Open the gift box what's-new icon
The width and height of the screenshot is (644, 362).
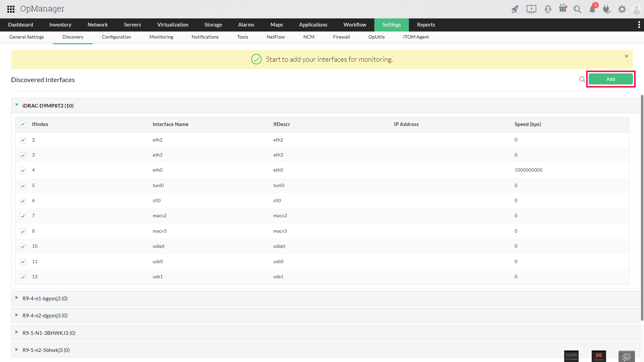click(x=563, y=8)
